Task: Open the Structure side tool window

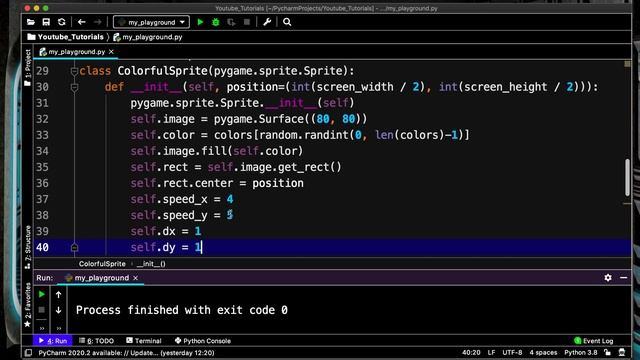Action: pyautogui.click(x=27, y=247)
